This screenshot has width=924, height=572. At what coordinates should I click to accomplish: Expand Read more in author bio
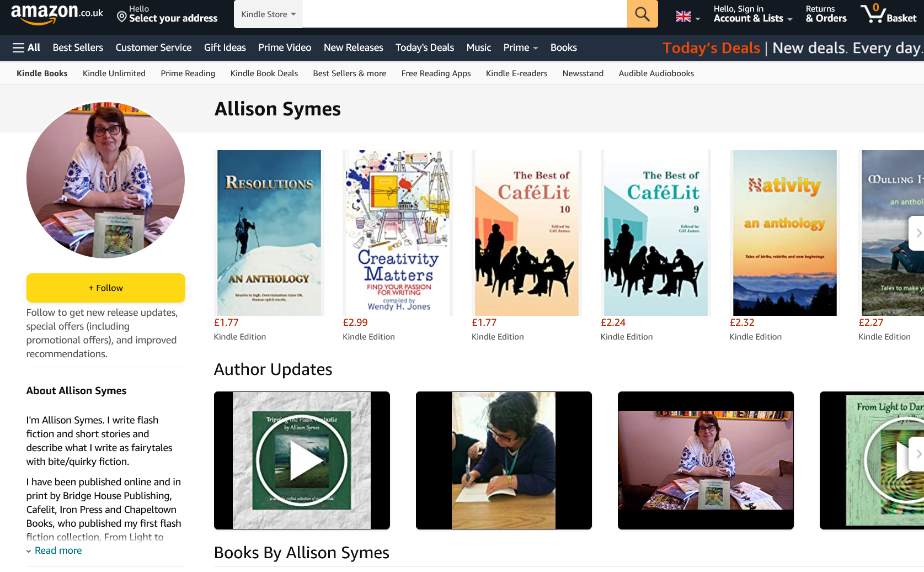pyautogui.click(x=58, y=550)
